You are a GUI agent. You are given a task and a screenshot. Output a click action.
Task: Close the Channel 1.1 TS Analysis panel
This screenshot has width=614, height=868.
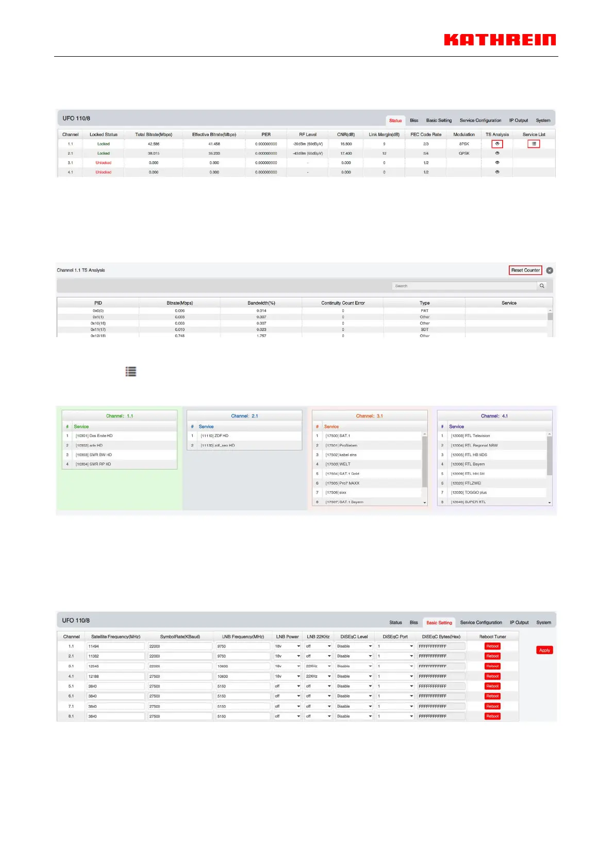coord(550,270)
